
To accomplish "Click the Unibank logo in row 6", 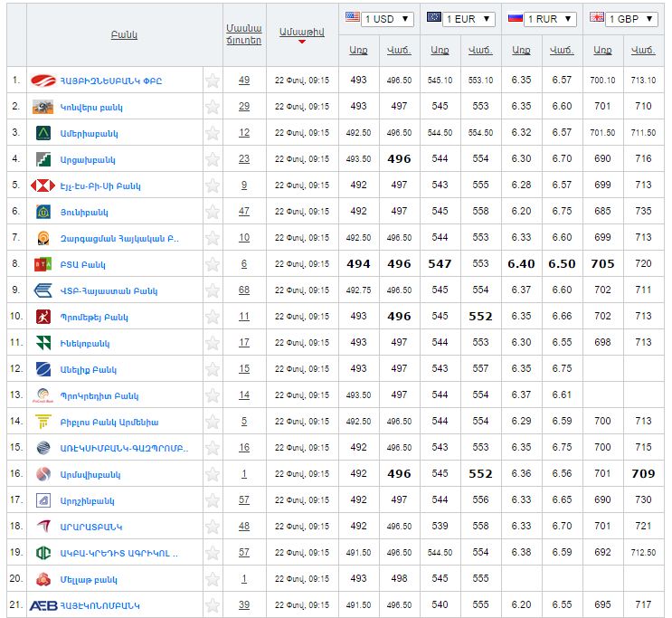I will pos(43,212).
